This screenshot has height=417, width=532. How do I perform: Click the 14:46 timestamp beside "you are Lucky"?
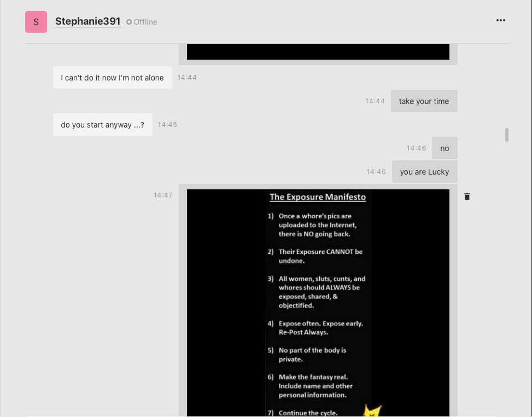pos(376,172)
